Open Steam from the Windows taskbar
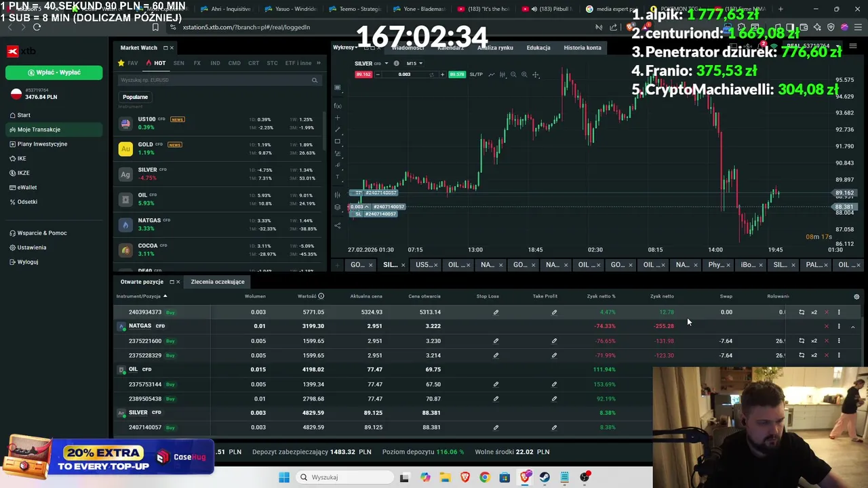 click(x=545, y=477)
